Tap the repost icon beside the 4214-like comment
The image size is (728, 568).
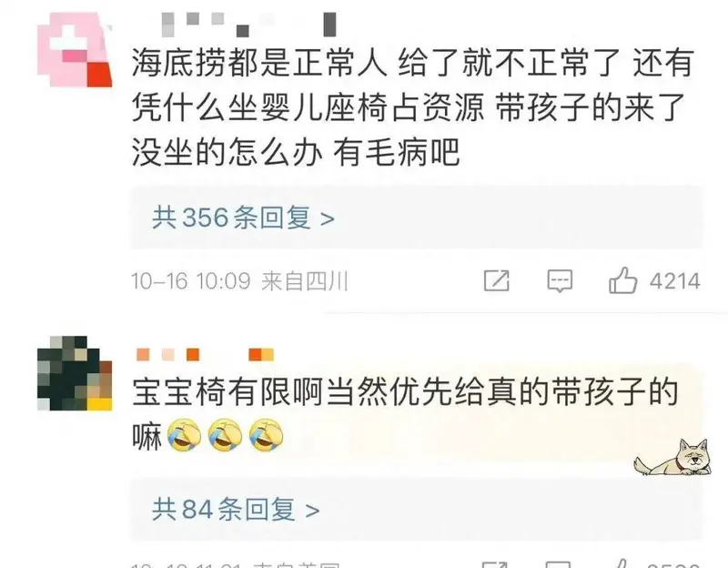[x=496, y=280]
